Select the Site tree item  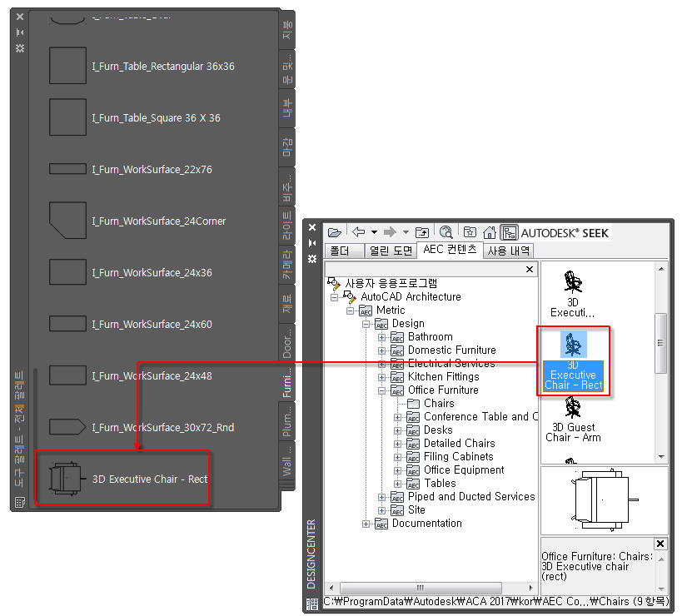click(416, 510)
